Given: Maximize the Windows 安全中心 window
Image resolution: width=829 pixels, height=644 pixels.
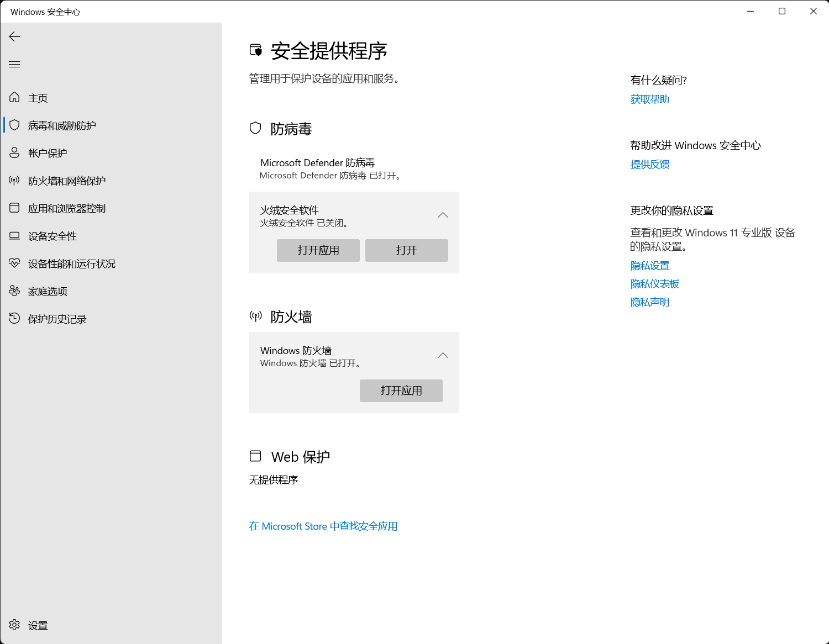Looking at the screenshot, I should pos(782,11).
